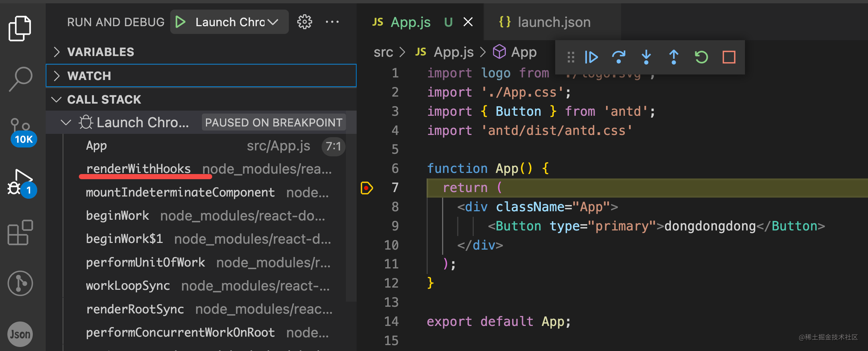Open the Search view icon
This screenshot has height=351, width=868.
(21, 78)
